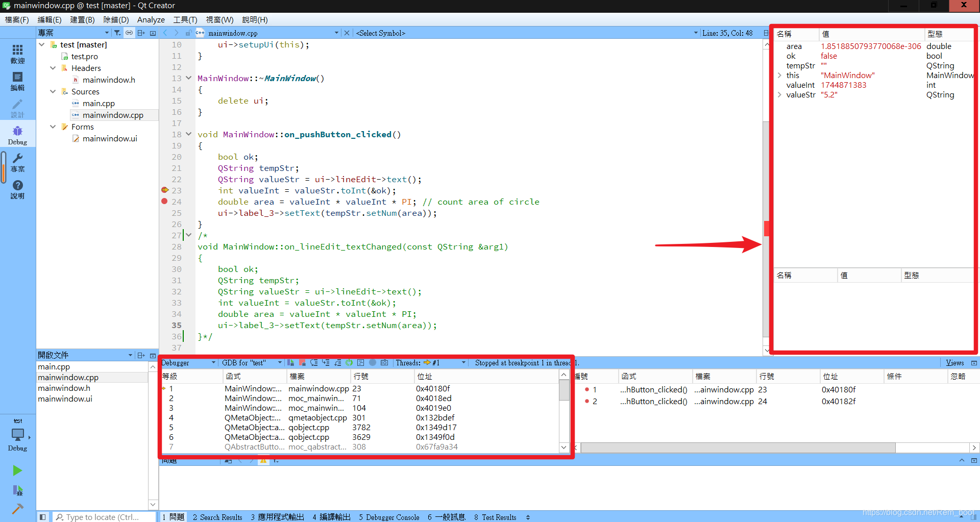Switch to the 2 Search Results pane
The image size is (980, 522).
(x=217, y=517)
